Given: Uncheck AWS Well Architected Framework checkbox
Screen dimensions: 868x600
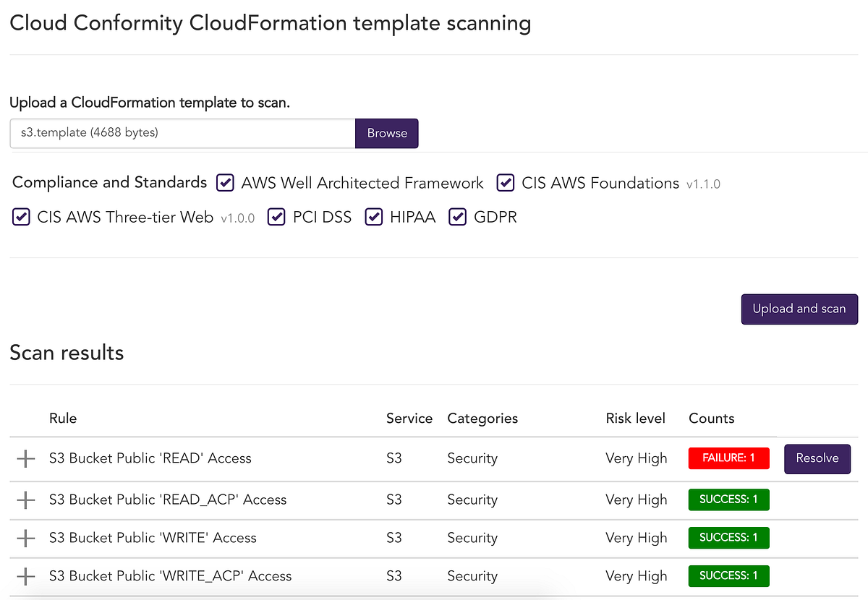Looking at the screenshot, I should tap(226, 183).
